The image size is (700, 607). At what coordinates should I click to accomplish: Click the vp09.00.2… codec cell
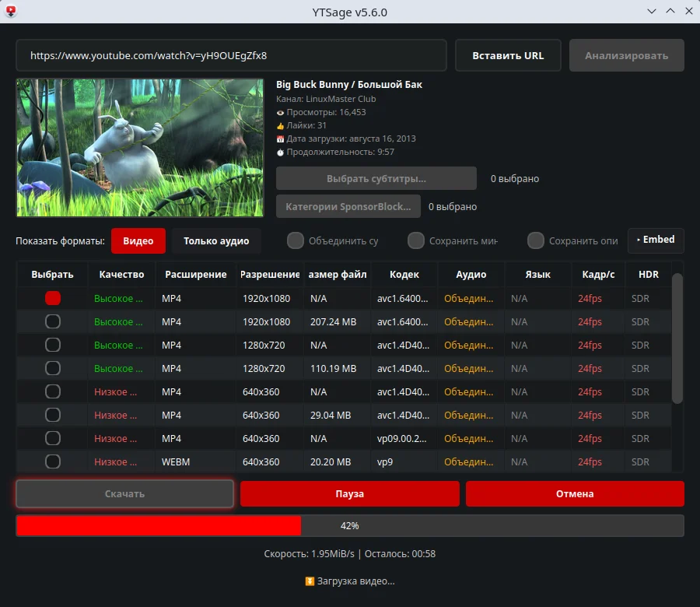[404, 439]
